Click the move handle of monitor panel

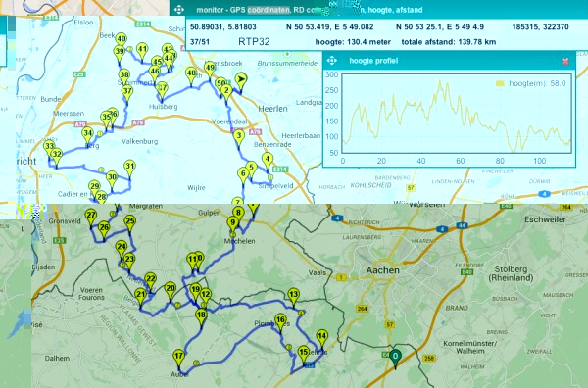pyautogui.click(x=179, y=10)
